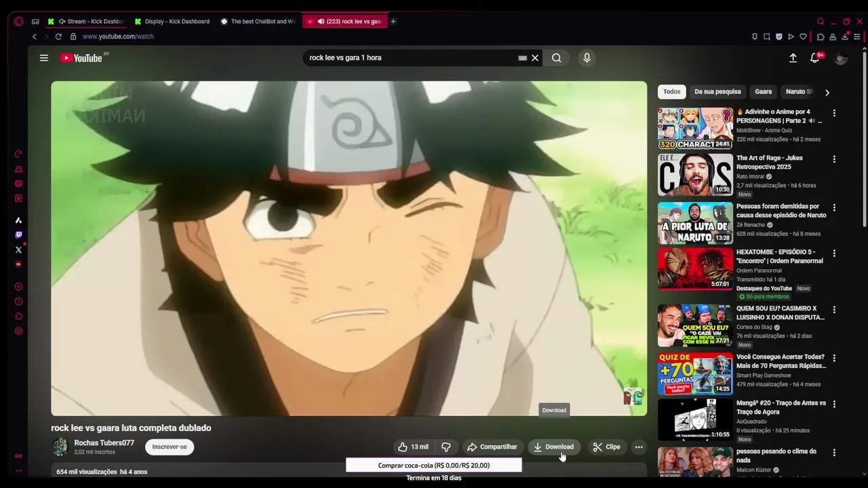Image resolution: width=868 pixels, height=488 pixels.
Task: Open A Pior Luta de Naruto thumbnail
Action: pos(695,222)
